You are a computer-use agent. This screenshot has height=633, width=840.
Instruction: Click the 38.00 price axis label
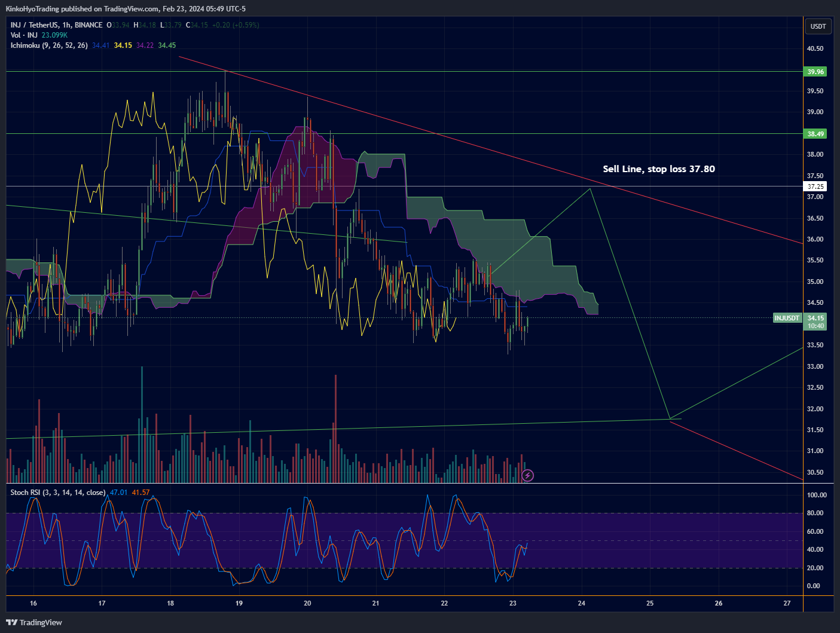(x=815, y=155)
